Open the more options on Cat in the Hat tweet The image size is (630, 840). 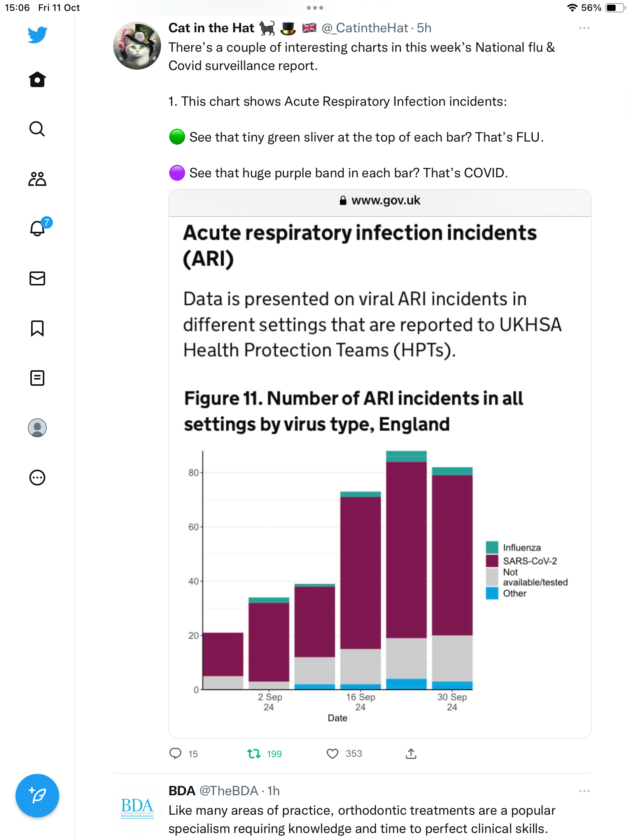click(x=584, y=28)
